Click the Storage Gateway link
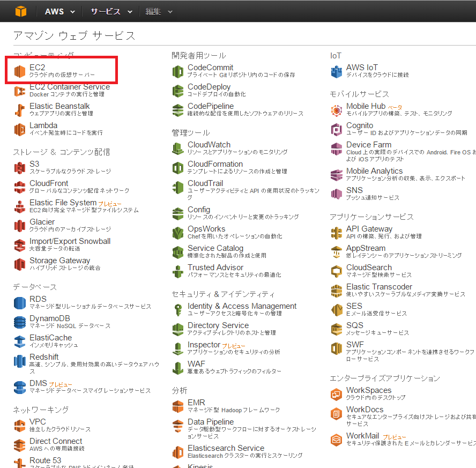Viewport: 476px width, 468px height. tap(60, 261)
